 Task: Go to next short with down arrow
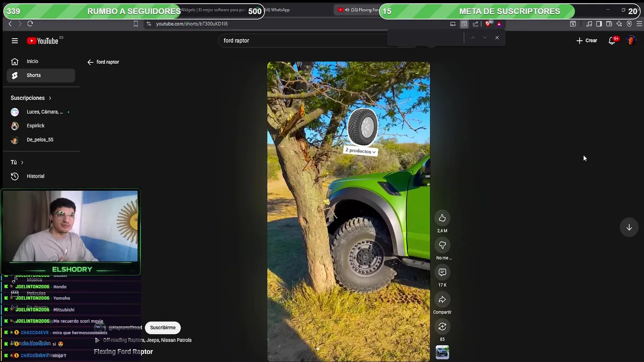[629, 227]
